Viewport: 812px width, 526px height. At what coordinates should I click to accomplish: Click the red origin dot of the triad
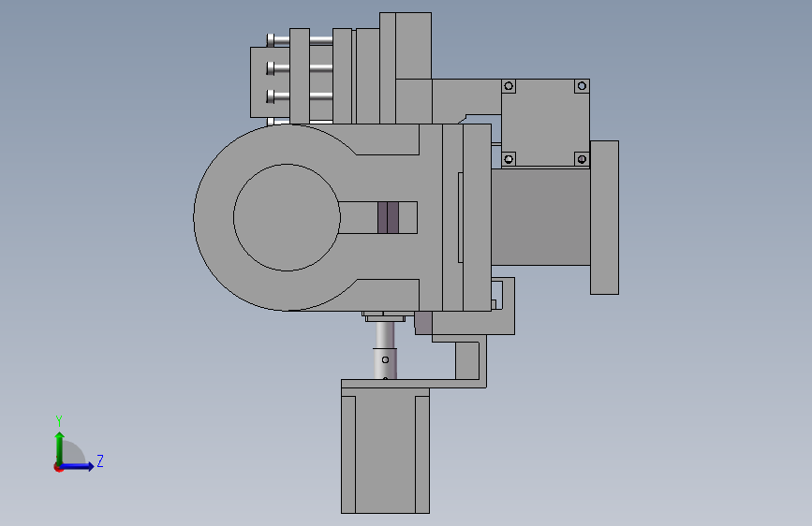point(58,467)
